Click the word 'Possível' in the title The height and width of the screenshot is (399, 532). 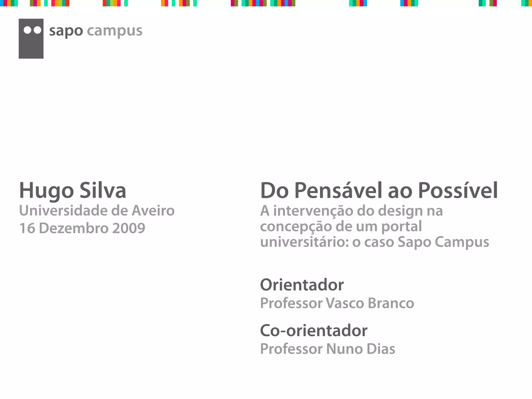(458, 190)
